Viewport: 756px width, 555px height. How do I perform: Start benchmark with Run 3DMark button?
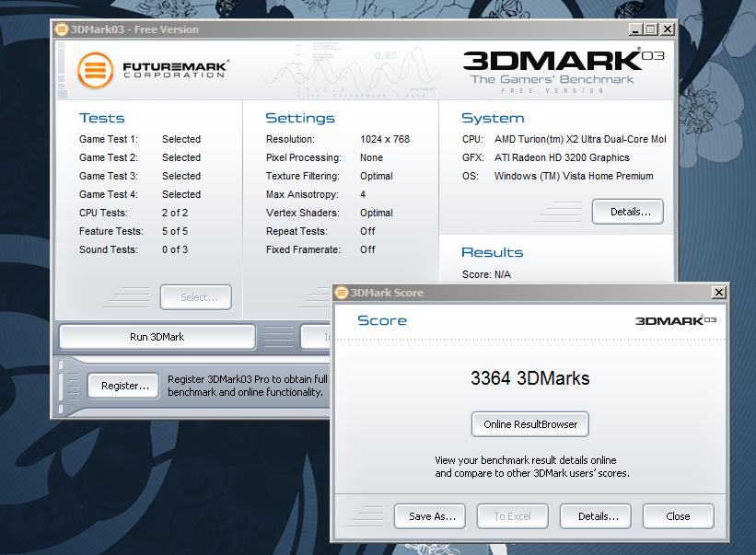coord(157,337)
